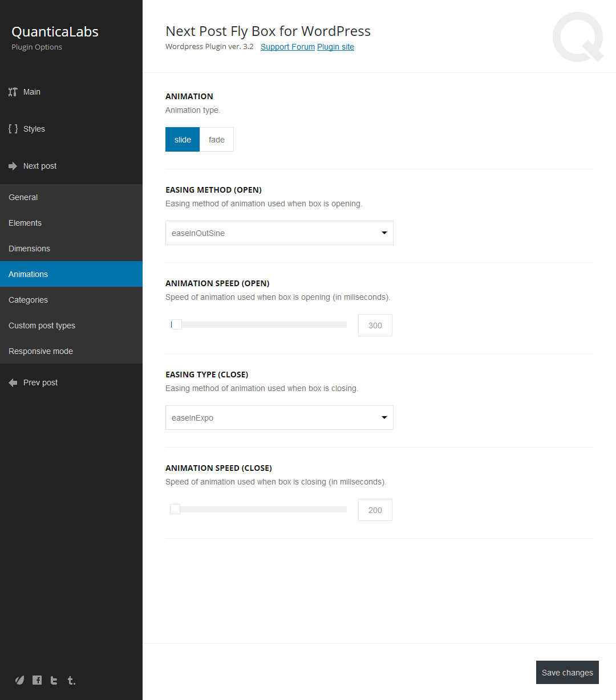Visit the Plugin site link

pyautogui.click(x=335, y=47)
